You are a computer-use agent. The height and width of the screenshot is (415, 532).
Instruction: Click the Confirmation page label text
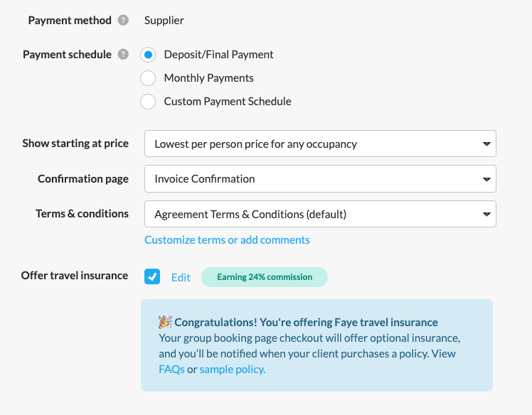(x=83, y=179)
